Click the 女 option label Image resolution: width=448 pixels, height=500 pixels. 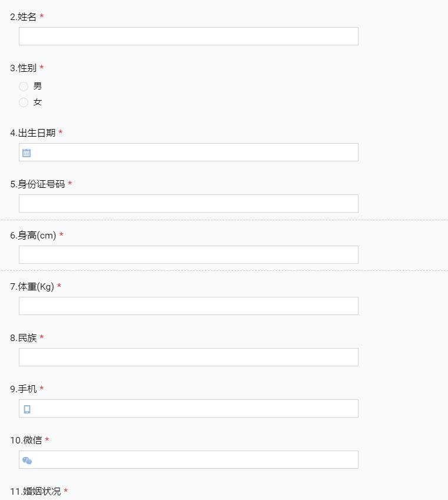38,102
